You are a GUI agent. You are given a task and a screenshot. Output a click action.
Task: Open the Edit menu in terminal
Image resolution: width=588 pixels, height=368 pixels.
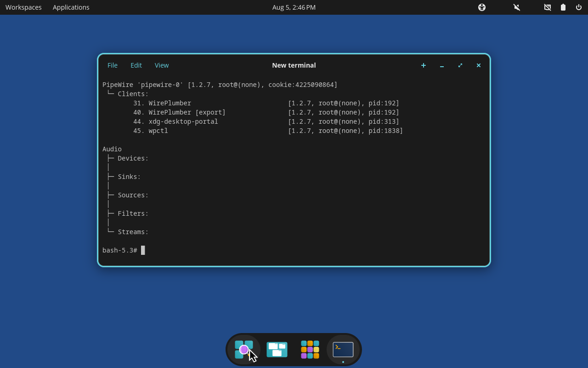(x=136, y=65)
